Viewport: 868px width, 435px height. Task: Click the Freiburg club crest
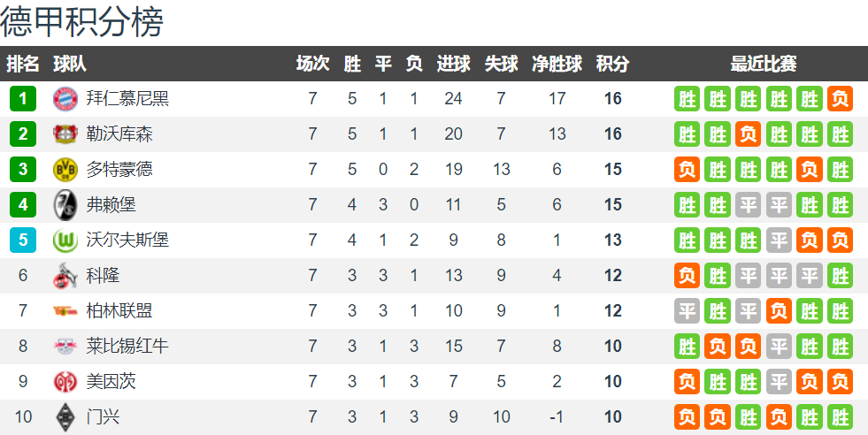[x=65, y=205]
